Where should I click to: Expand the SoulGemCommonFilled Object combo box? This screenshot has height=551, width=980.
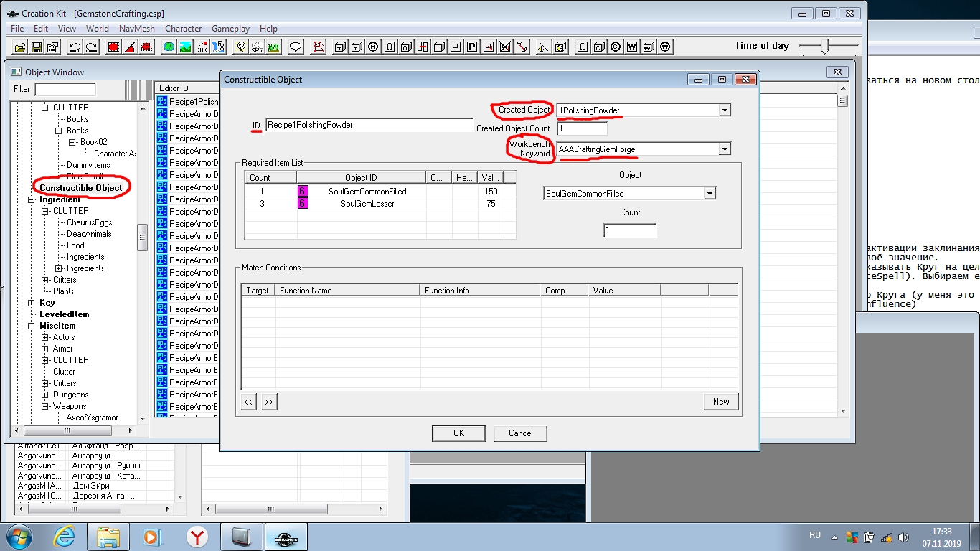click(x=709, y=194)
